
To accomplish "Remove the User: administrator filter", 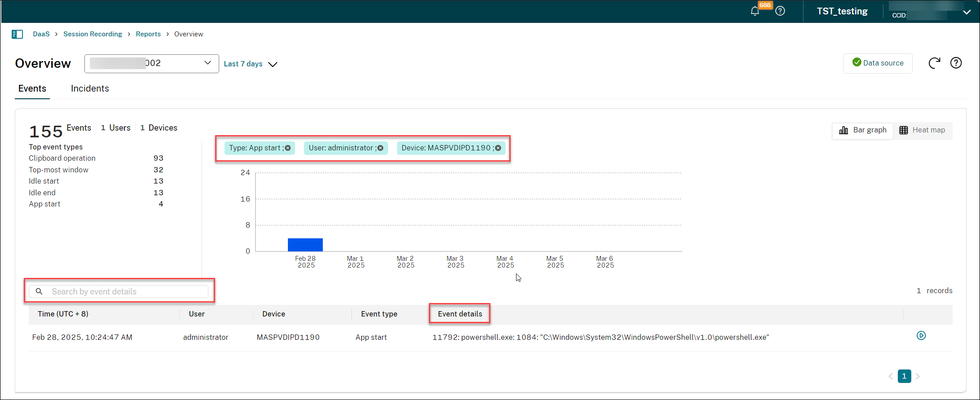I will click(380, 148).
